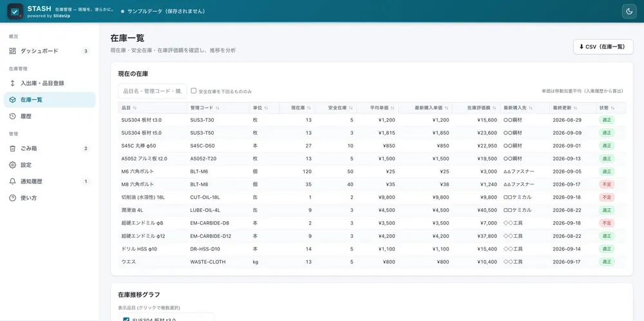Click the question mark icon for 使い方
The width and height of the screenshot is (644, 321).
13,198
